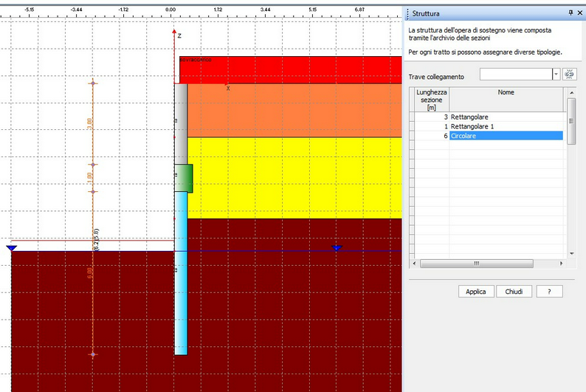Screen dimensions: 586x392
Task: Open the Trave collegamento dropdown
Action: click(x=556, y=75)
